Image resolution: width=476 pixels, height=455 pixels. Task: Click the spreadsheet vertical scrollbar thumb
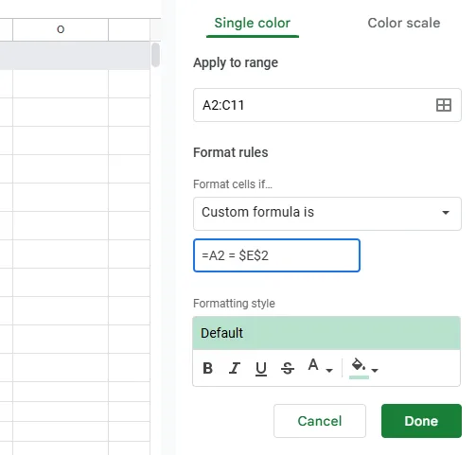coord(155,55)
